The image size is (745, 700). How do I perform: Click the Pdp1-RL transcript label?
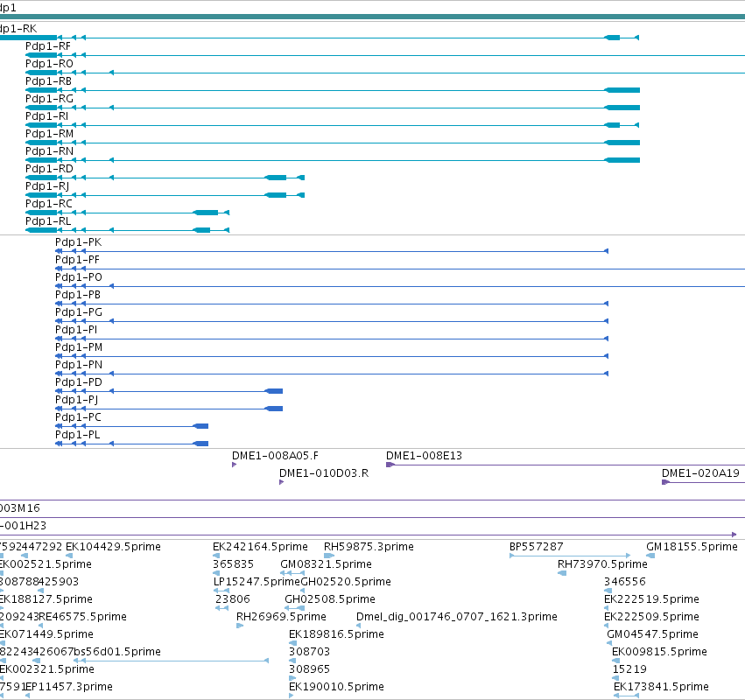pos(48,221)
